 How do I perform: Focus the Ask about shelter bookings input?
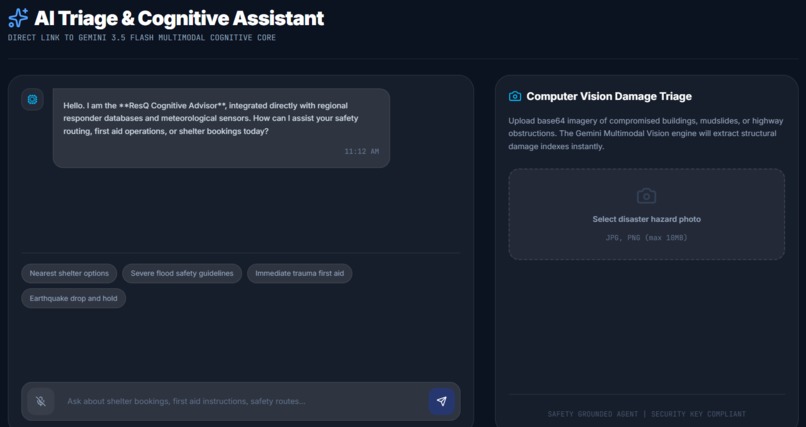point(242,401)
